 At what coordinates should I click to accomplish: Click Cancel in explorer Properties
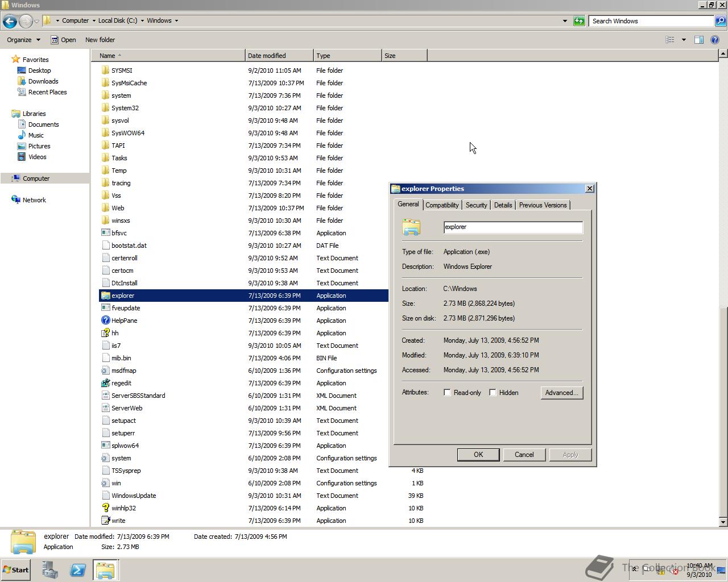click(524, 455)
